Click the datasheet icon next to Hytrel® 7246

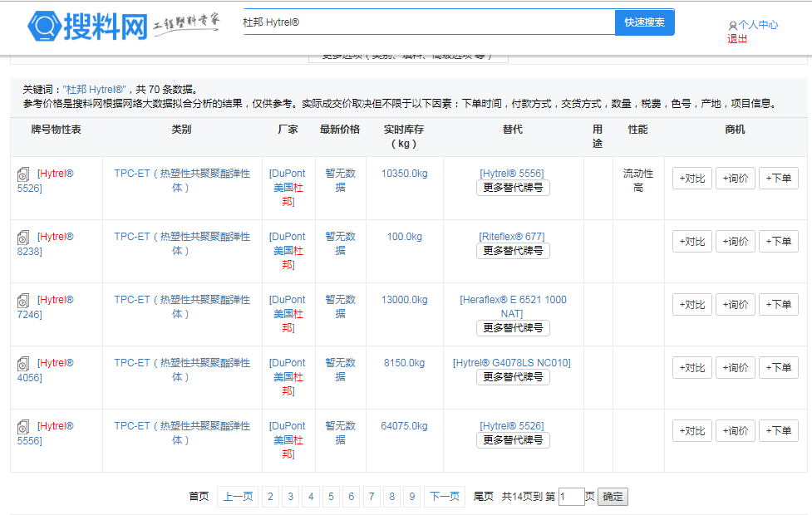(22, 300)
